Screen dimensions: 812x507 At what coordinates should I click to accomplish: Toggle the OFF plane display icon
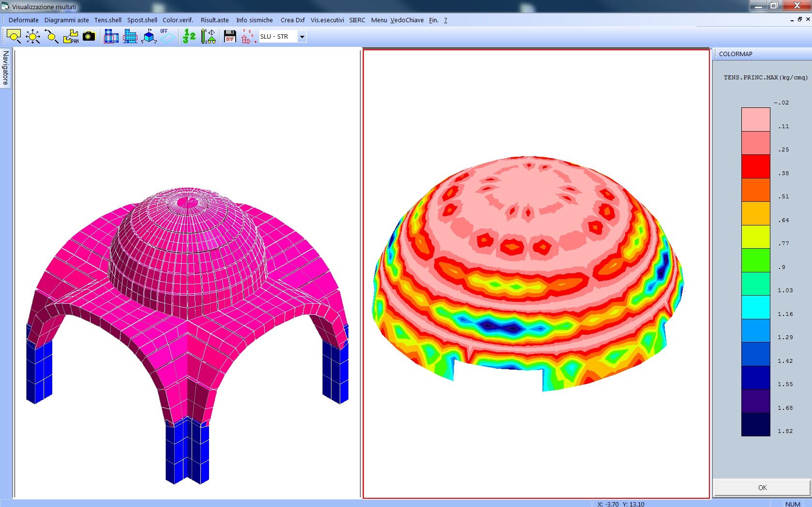pos(167,36)
